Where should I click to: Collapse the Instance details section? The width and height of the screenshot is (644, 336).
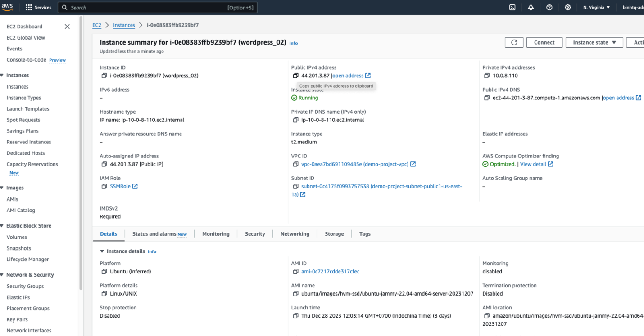pyautogui.click(x=102, y=251)
